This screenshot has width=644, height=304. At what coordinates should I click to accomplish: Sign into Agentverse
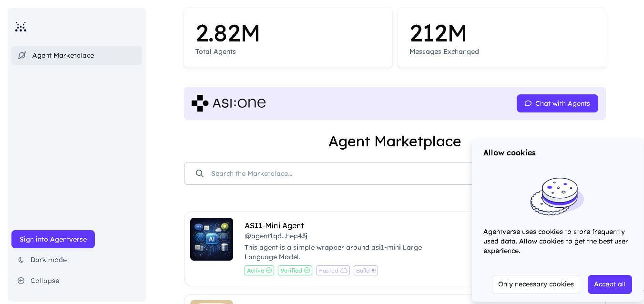tap(53, 239)
